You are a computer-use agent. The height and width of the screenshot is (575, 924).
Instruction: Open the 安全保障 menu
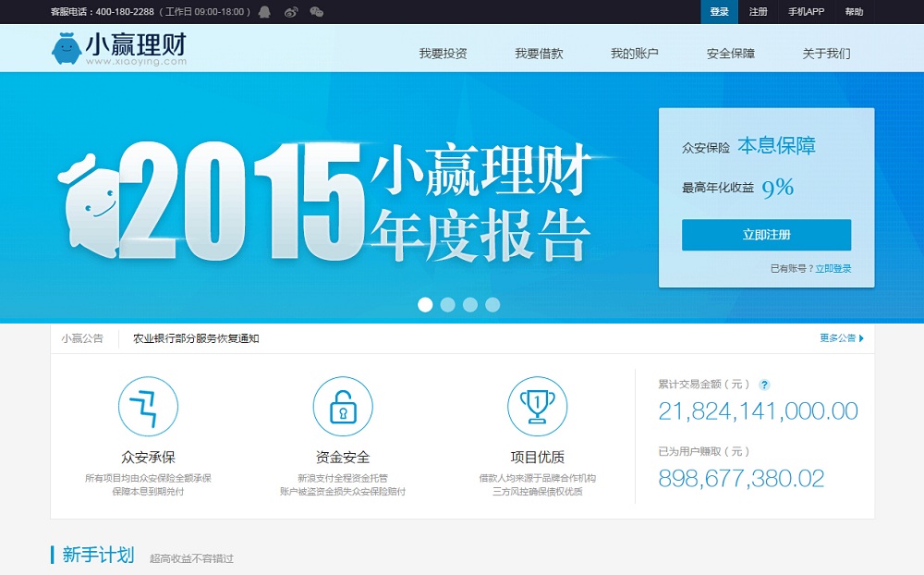point(731,54)
